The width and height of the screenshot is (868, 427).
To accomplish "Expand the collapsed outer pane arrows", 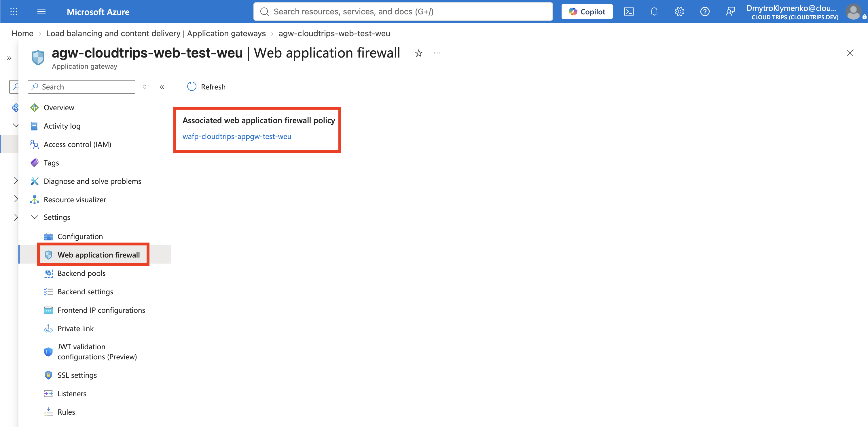I will click(9, 58).
